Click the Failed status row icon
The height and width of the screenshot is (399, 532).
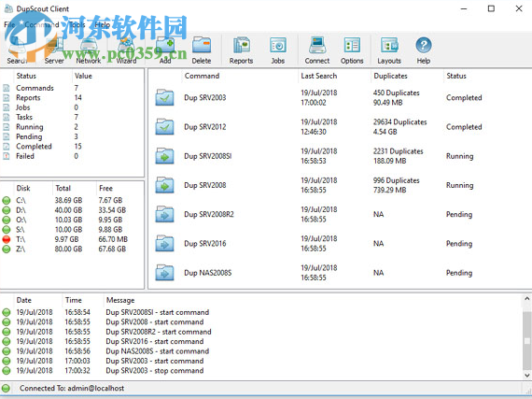click(7, 156)
